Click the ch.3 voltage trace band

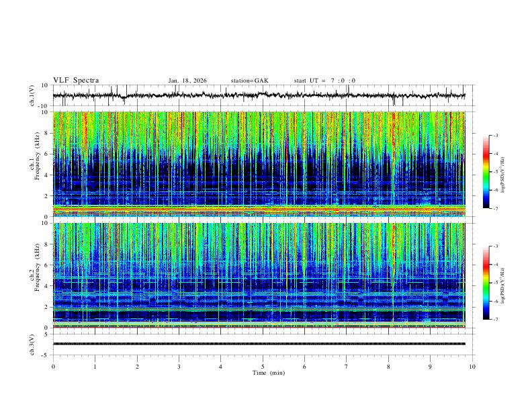click(x=259, y=344)
